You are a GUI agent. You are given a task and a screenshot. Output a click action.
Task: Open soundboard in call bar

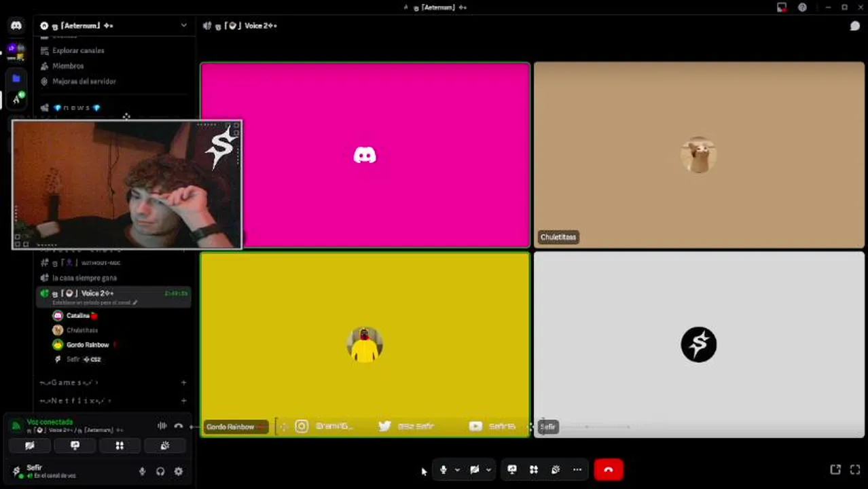tap(556, 469)
